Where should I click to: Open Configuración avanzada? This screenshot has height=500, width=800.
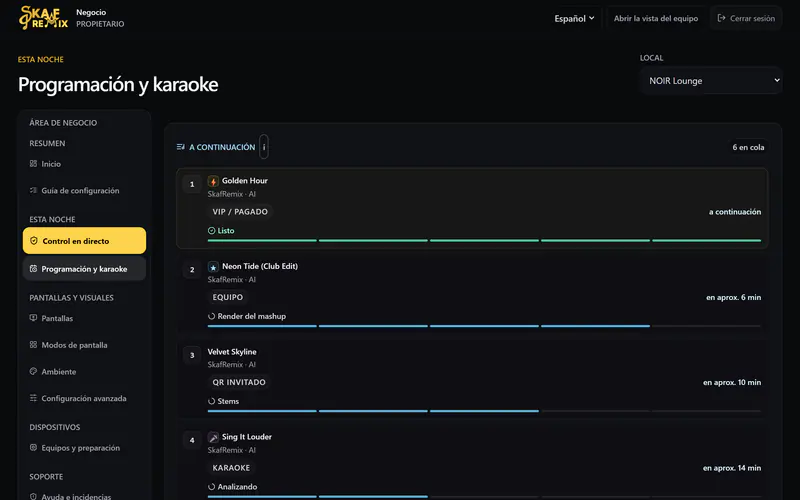(x=84, y=398)
